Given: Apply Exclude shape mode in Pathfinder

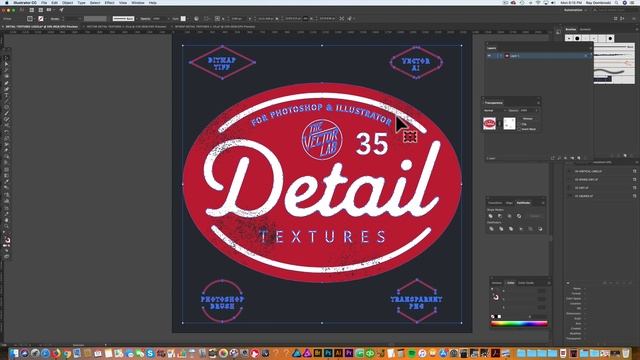Looking at the screenshot, I should click(x=519, y=216).
